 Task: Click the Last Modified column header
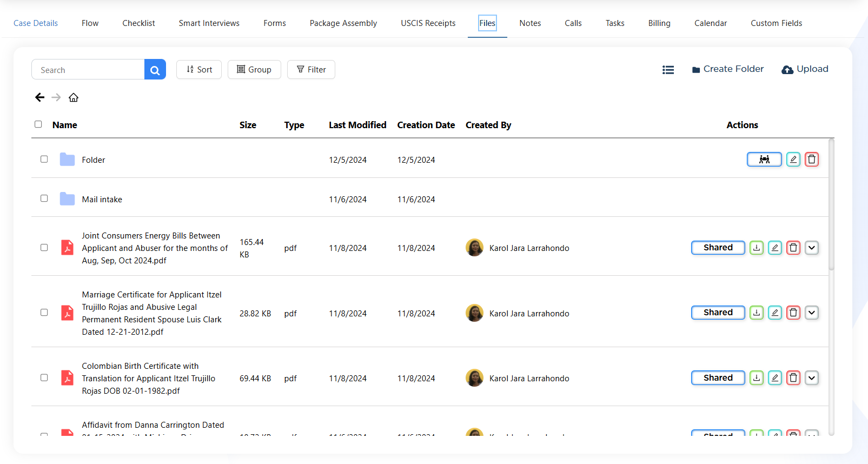click(x=357, y=125)
